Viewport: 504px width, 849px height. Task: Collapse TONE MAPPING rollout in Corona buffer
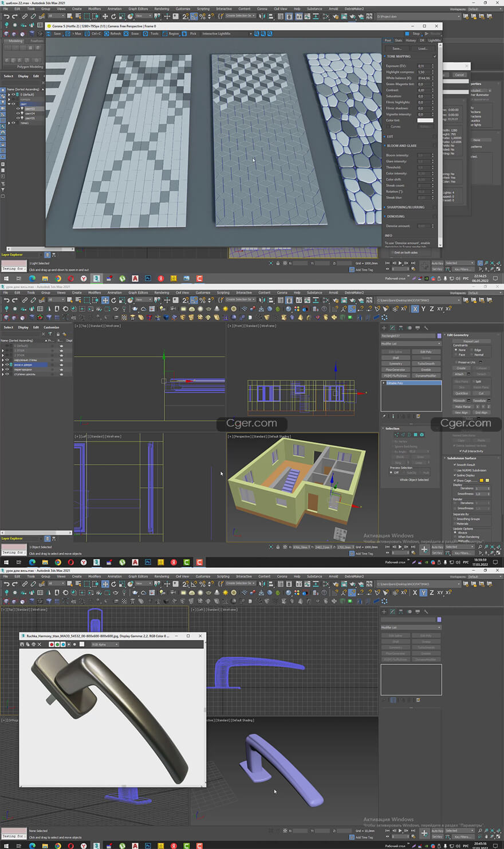[x=385, y=56]
